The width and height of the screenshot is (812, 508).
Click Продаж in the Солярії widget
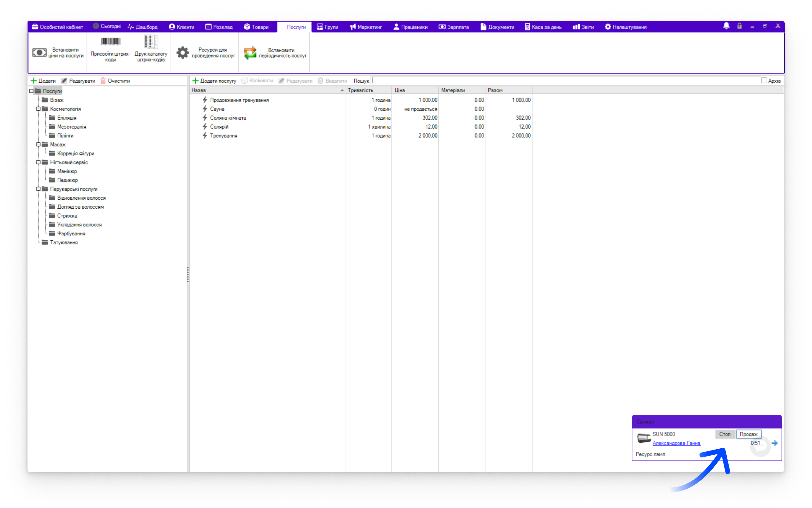749,434
